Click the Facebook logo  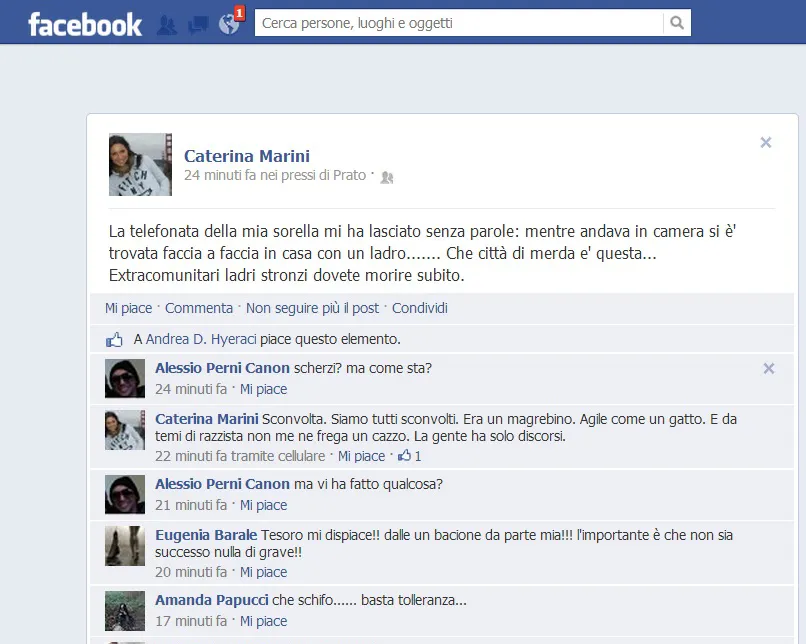pos(85,25)
